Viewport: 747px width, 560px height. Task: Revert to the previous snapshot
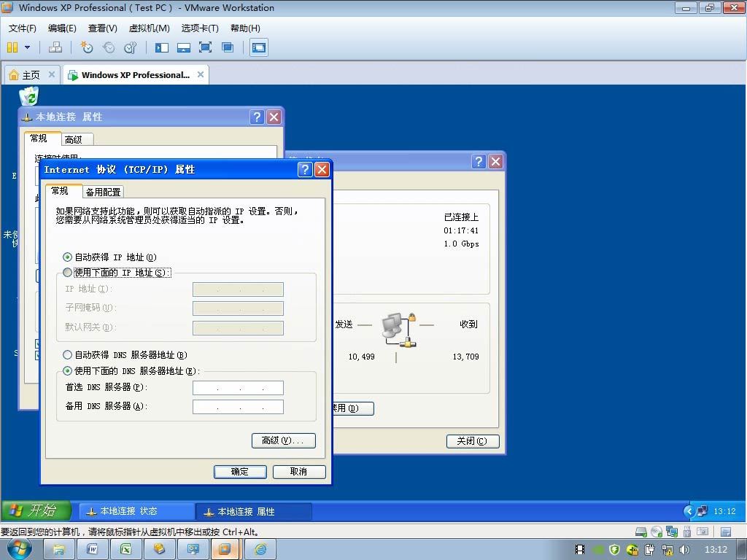109,47
